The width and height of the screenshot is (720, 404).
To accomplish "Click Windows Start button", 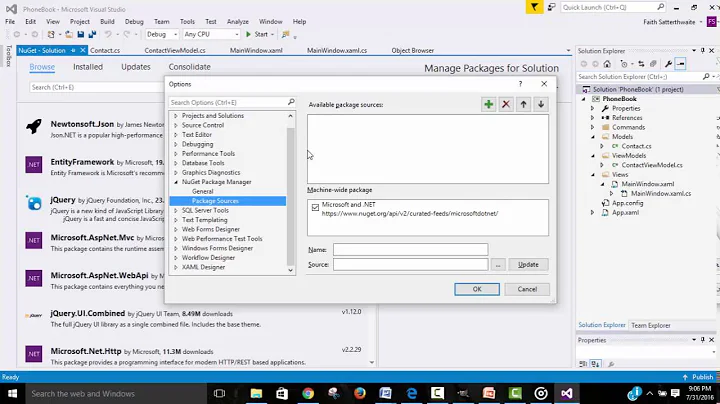I will point(12,393).
